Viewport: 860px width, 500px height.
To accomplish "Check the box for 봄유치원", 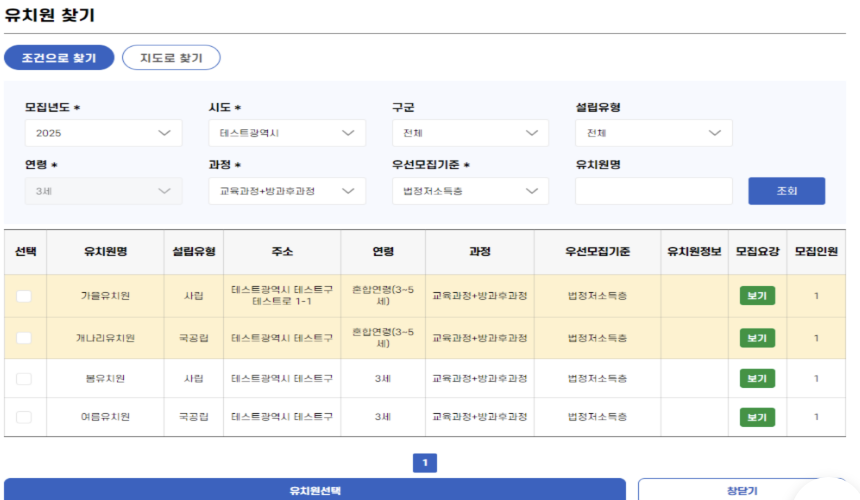I will point(24,379).
